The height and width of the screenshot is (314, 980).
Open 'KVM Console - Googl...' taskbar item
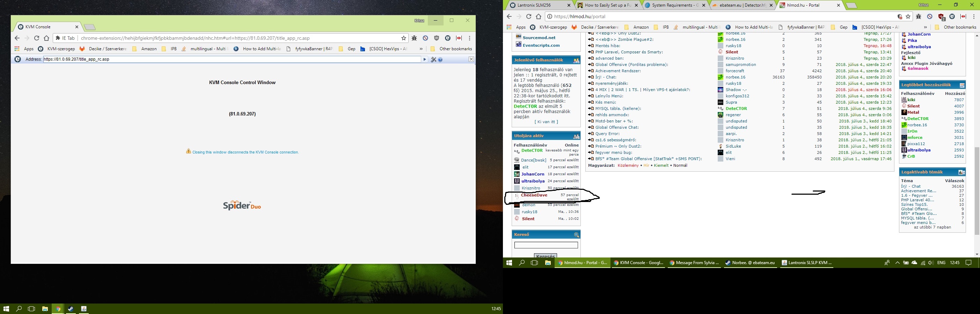pyautogui.click(x=638, y=263)
